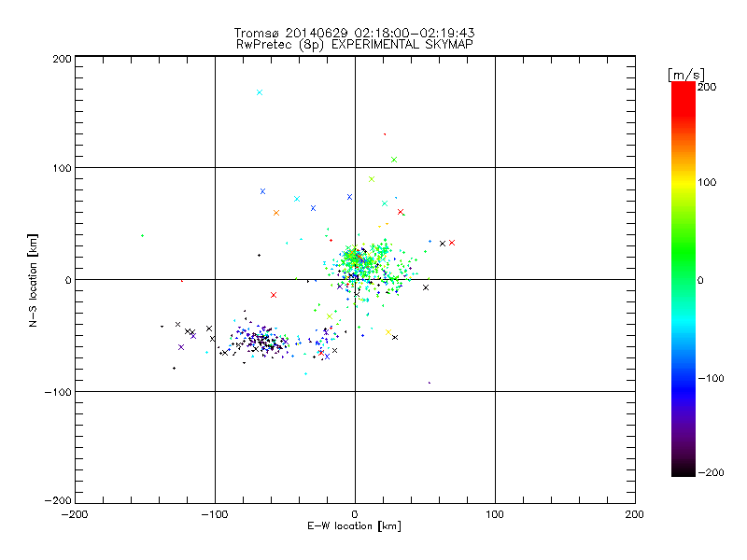Click the yellow X marker in the lower right of center

(x=388, y=332)
